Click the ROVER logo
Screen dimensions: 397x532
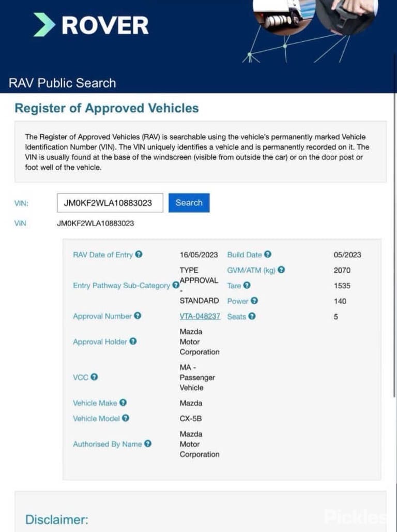coord(91,25)
